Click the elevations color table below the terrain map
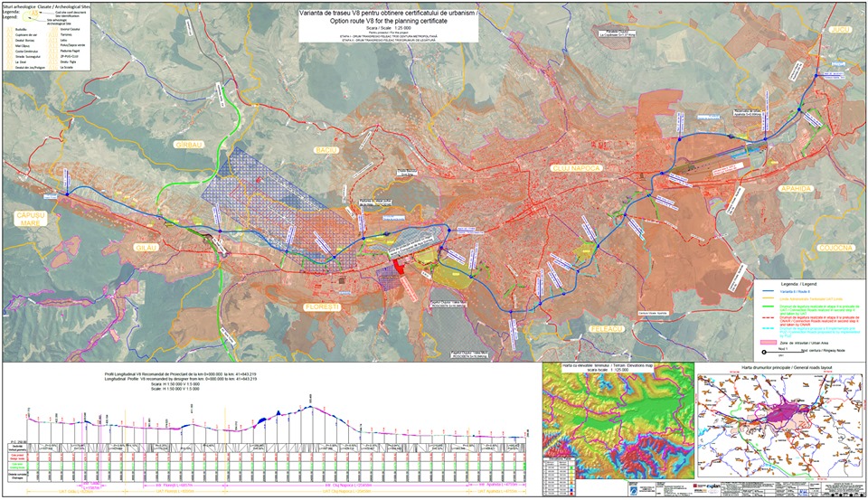This screenshot has height=500, width=868. (x=559, y=476)
